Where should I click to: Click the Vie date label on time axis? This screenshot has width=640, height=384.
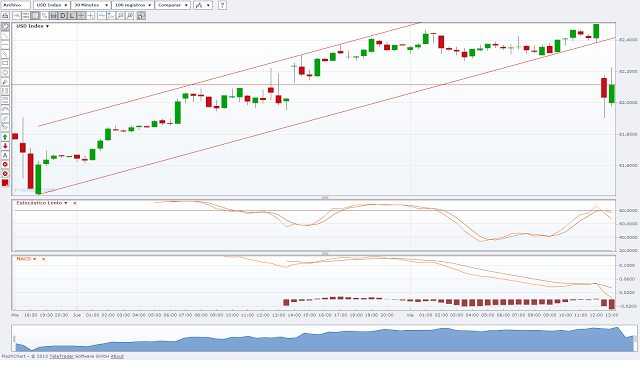click(410, 315)
